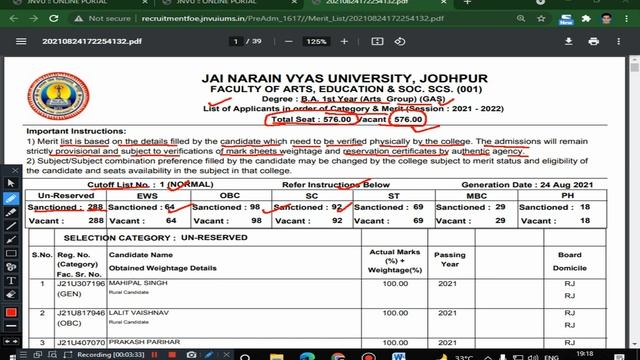Pause the screen recording
This screenshot has height=360, width=640.
click(x=154, y=355)
